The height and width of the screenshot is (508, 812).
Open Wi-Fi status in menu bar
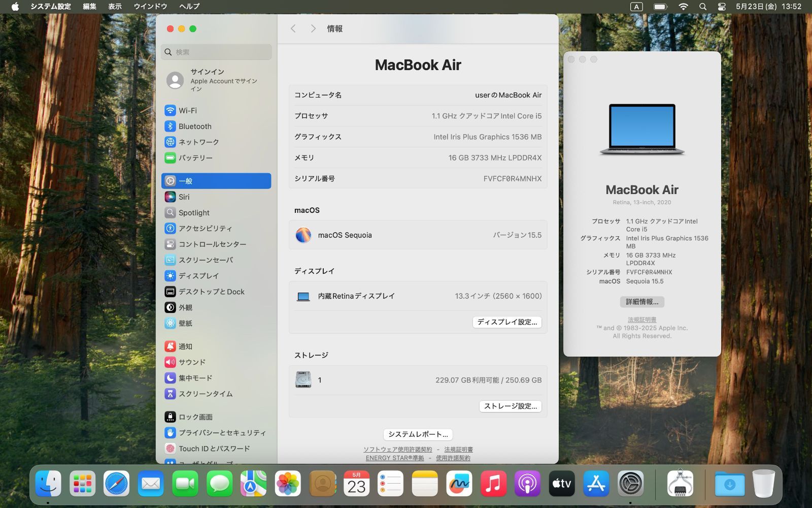(683, 7)
